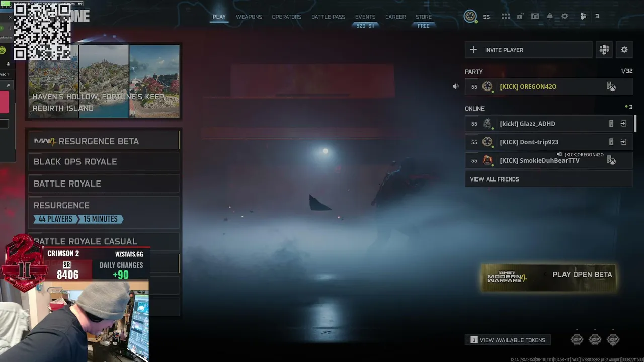This screenshot has height=362, width=644.
Task: Select party member [KICK] OREGON420 name
Action: (528, 87)
